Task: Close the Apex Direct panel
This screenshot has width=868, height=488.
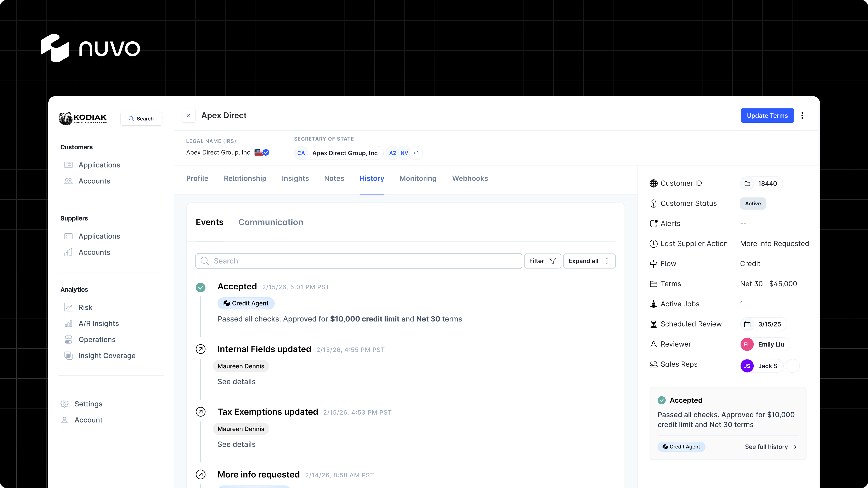Action: click(x=189, y=115)
